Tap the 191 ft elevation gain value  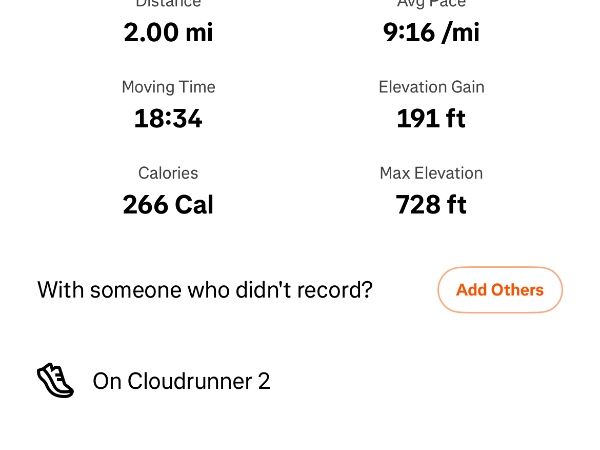pyautogui.click(x=431, y=119)
